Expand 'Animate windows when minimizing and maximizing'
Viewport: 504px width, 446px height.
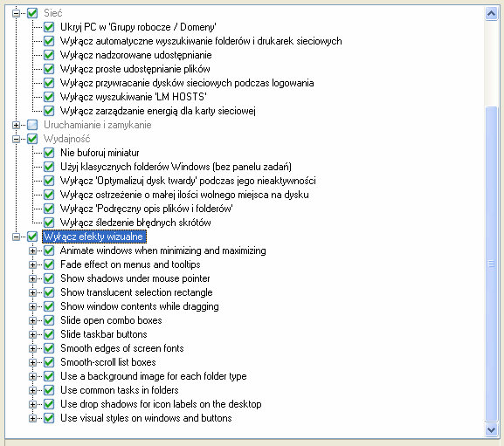pos(32,250)
